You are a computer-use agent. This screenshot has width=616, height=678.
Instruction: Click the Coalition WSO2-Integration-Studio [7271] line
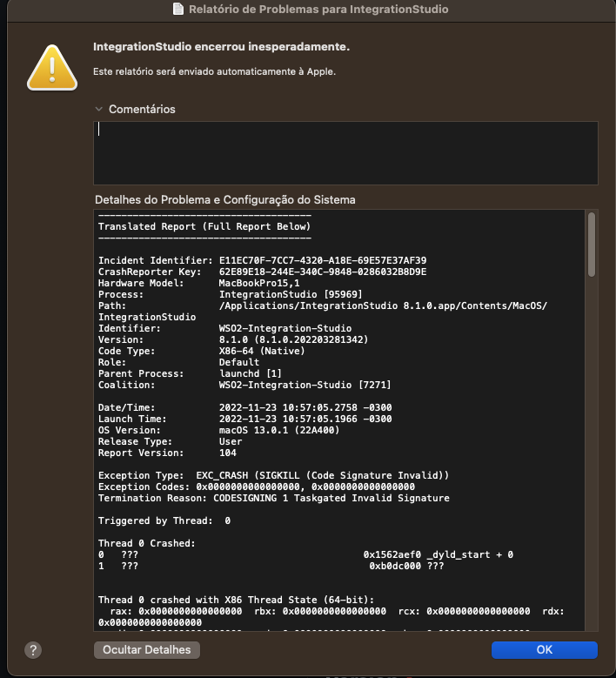click(x=244, y=385)
